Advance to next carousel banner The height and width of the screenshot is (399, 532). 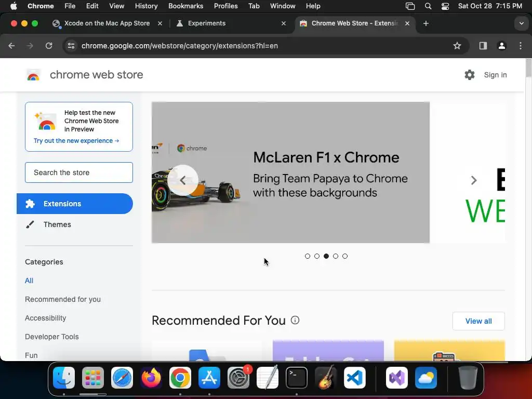[474, 180]
